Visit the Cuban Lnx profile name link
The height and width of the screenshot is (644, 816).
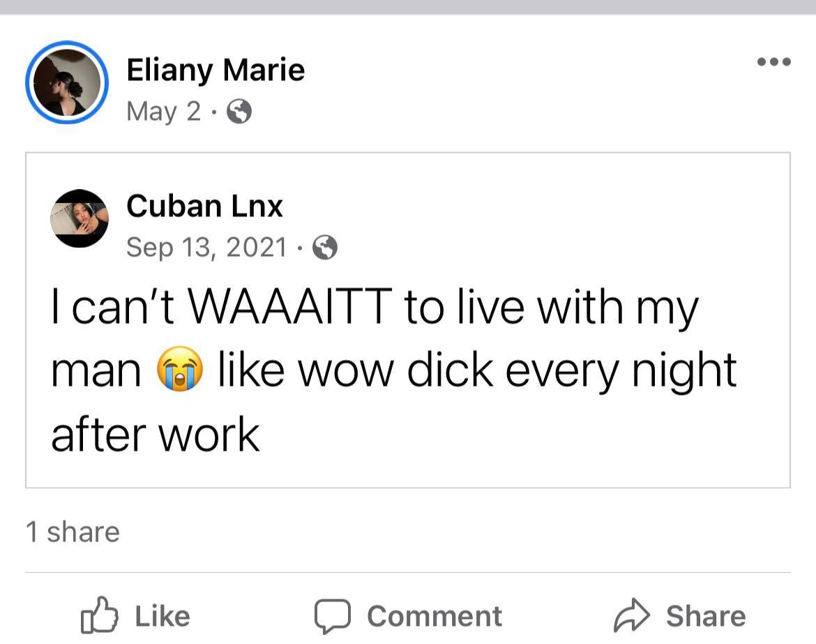204,206
